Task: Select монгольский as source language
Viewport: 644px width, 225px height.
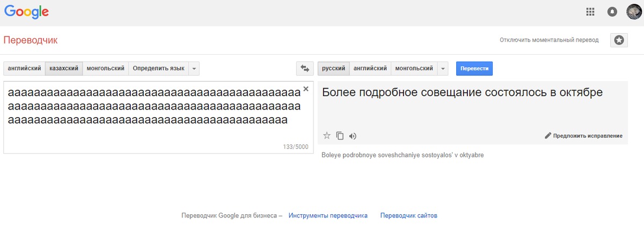Action: coord(106,69)
